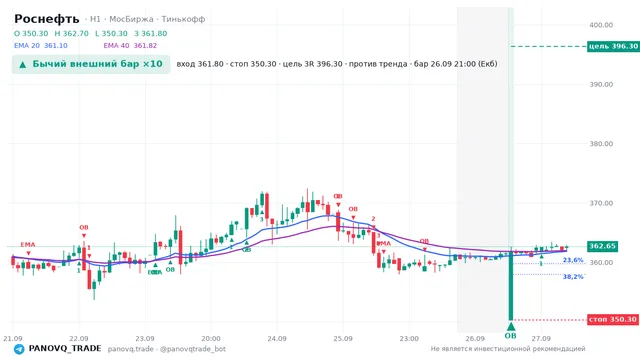Click the Telegram icon beside PANOVQ_TRADE

tap(19, 349)
